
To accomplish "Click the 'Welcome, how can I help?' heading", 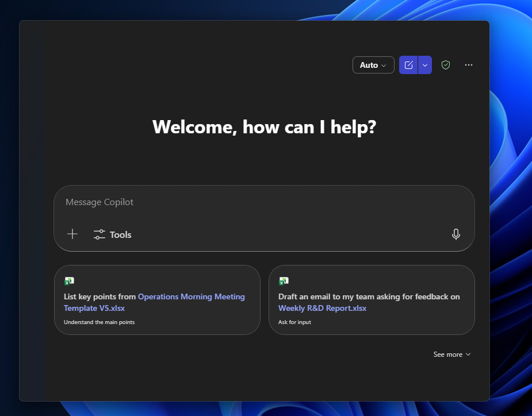I will tap(265, 127).
